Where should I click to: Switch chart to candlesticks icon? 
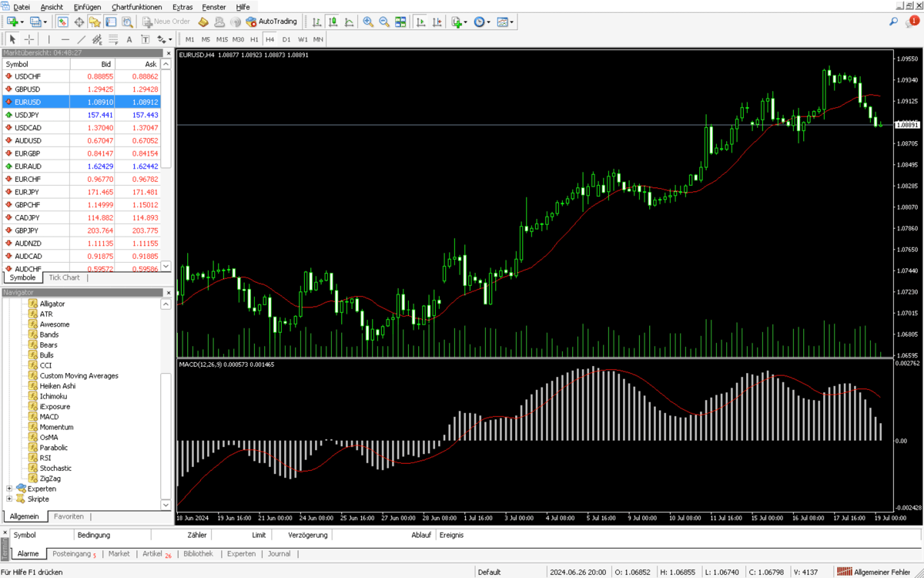(334, 22)
